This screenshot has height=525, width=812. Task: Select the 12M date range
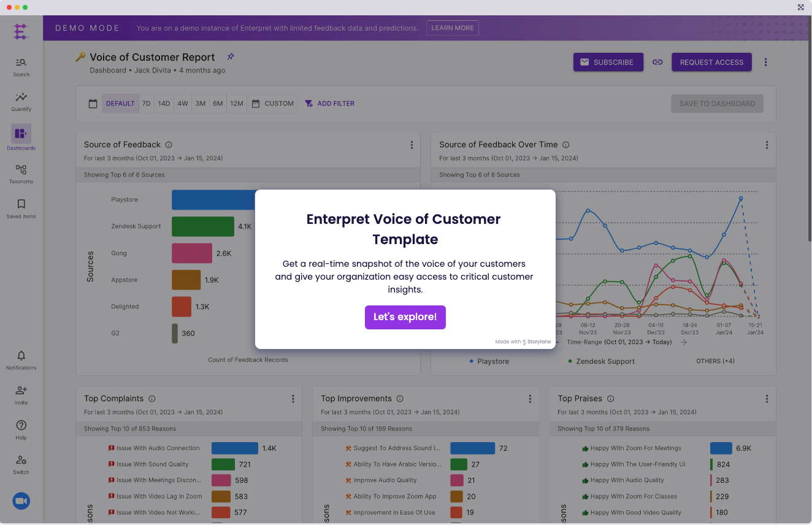point(237,104)
